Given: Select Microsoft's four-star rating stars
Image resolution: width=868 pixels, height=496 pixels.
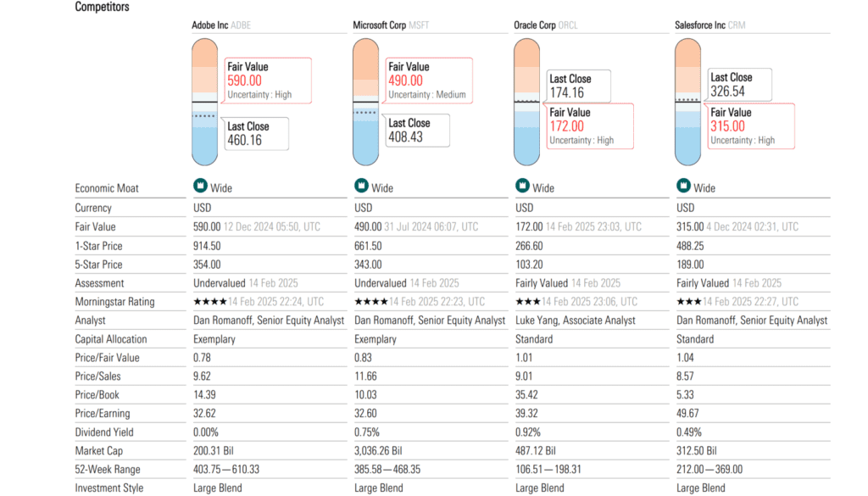Looking at the screenshot, I should [370, 302].
